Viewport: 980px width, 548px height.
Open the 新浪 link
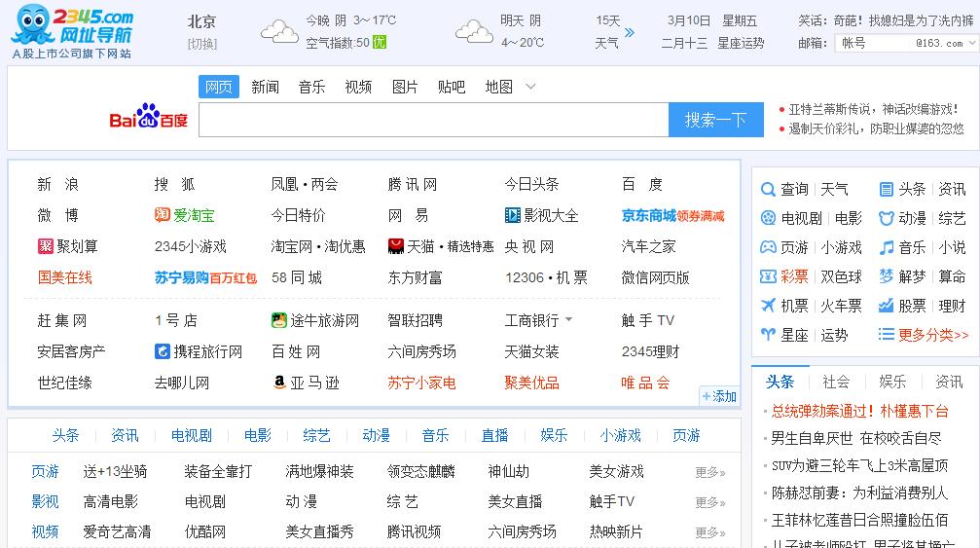point(57,184)
